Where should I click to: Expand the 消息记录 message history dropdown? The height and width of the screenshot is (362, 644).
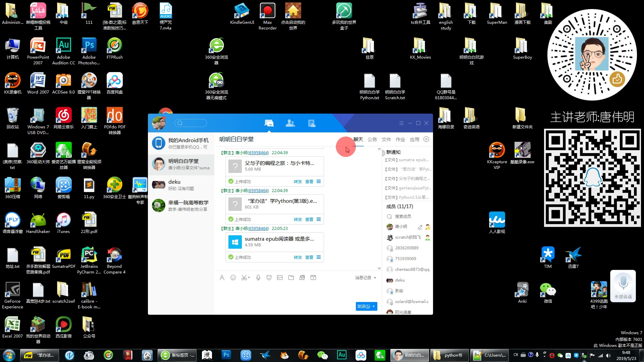[x=375, y=278]
